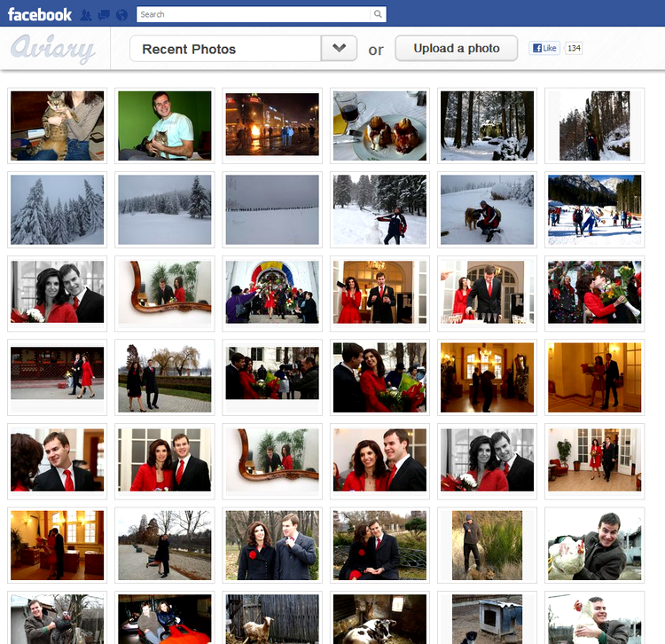The image size is (665, 644).
Task: Select closeup of couple with bouquet outdoors
Action: pyautogui.click(x=379, y=377)
